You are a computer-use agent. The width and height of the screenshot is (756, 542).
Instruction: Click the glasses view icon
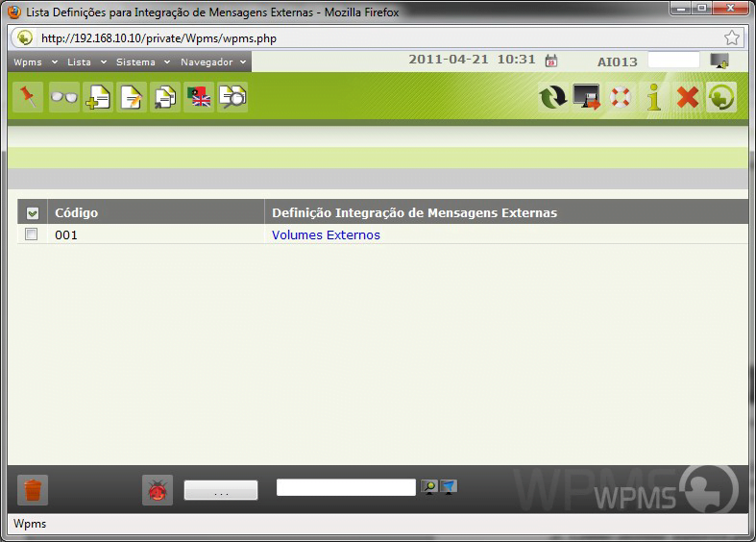tap(64, 97)
